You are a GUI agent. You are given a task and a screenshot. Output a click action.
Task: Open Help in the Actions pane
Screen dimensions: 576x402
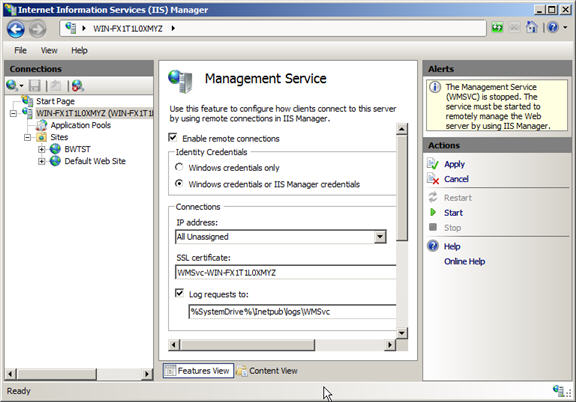click(x=452, y=247)
